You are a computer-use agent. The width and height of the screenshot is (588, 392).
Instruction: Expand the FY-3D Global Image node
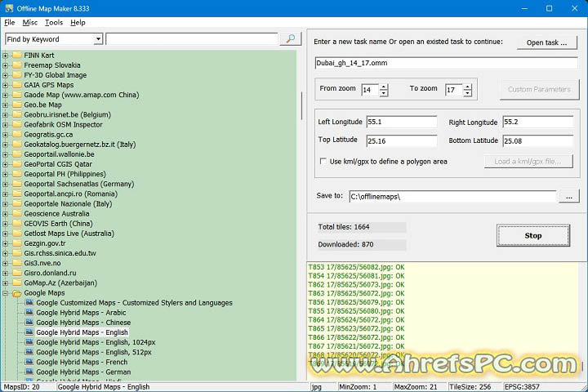click(x=5, y=75)
